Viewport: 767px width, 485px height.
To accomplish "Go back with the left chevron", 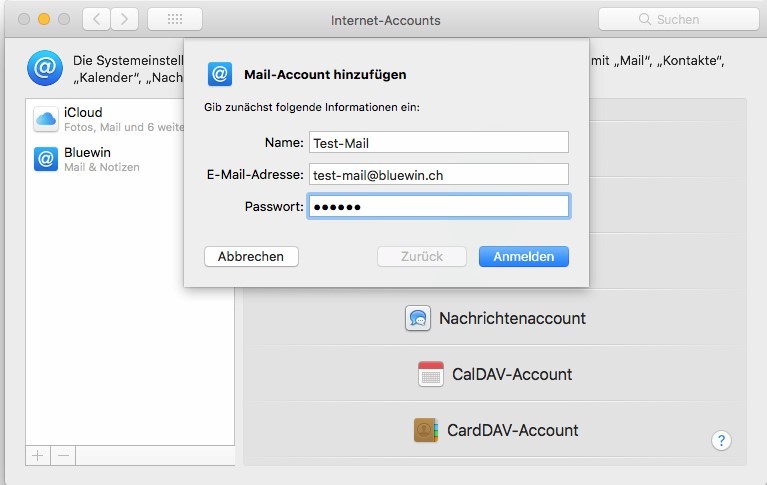I will (x=96, y=19).
